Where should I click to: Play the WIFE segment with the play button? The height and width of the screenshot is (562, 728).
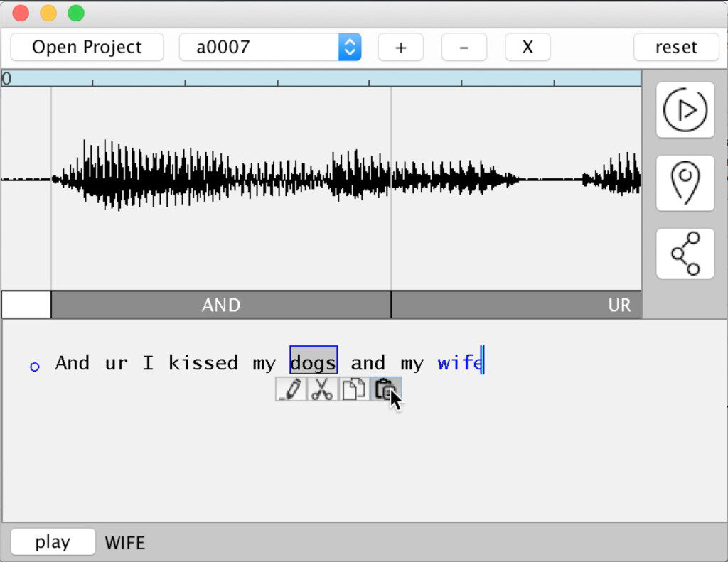[53, 541]
